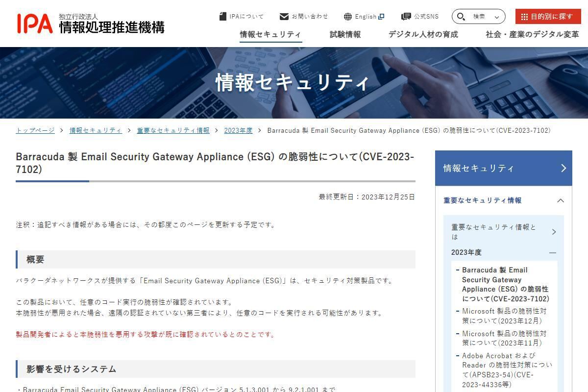This screenshot has width=588, height=392.
Task: Collapse the 2023年度 sidebar list
Action: pyautogui.click(x=553, y=252)
